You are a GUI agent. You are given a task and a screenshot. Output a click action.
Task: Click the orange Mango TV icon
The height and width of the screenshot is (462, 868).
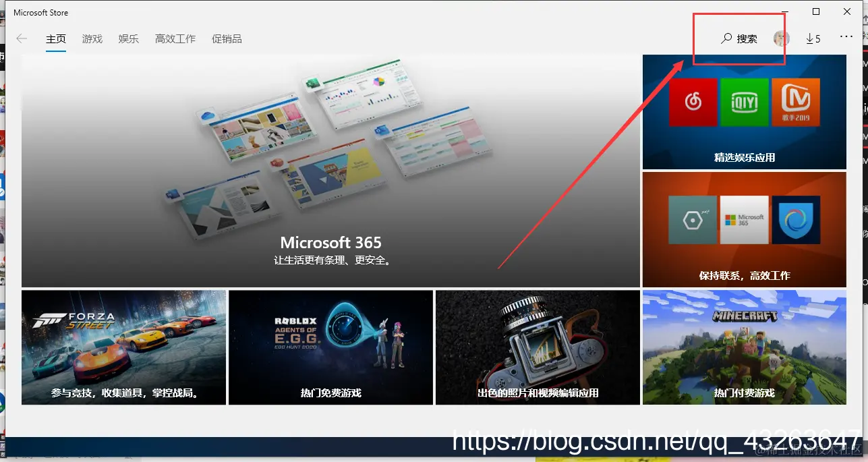(796, 102)
